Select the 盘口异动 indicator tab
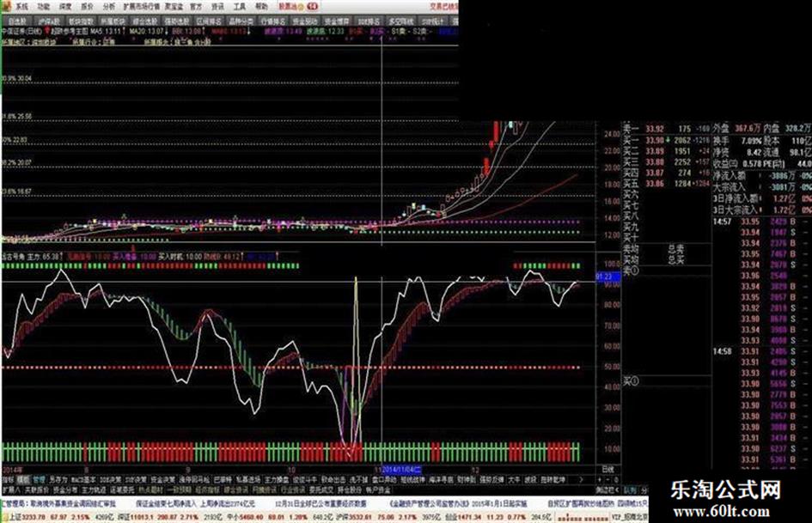The image size is (812, 523). (384, 480)
